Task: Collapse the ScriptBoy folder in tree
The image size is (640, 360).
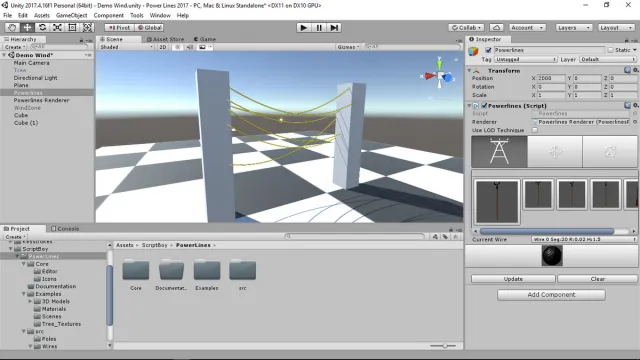Action: point(11,249)
